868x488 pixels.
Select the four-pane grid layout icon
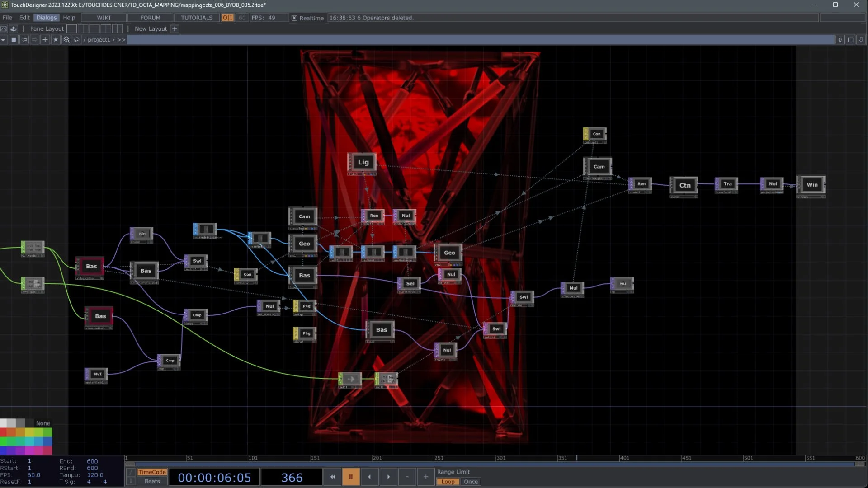pyautogui.click(x=118, y=28)
